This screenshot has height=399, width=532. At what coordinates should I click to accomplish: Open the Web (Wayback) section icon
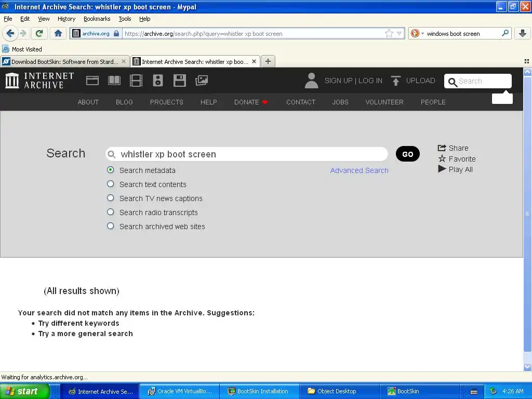click(92, 81)
